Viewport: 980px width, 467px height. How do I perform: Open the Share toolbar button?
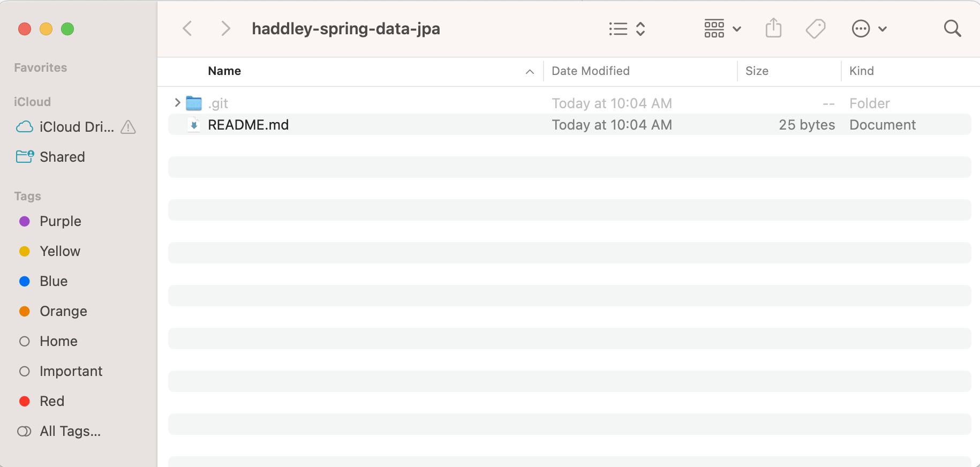point(773,28)
